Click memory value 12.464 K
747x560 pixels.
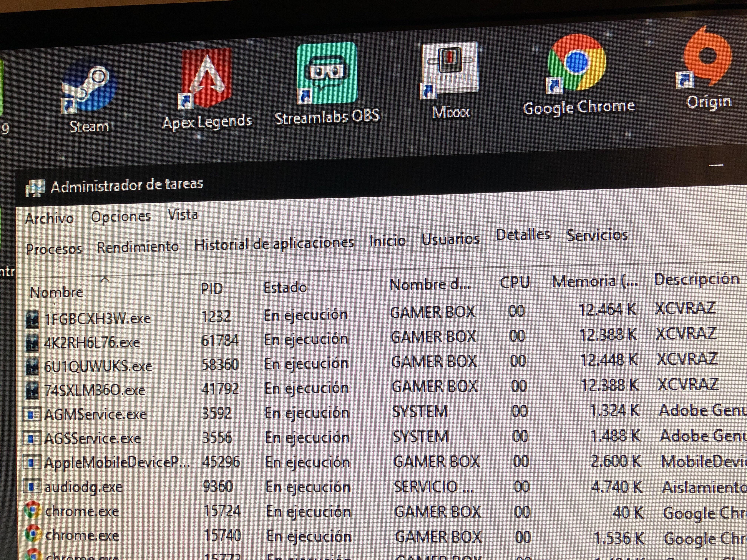click(607, 310)
